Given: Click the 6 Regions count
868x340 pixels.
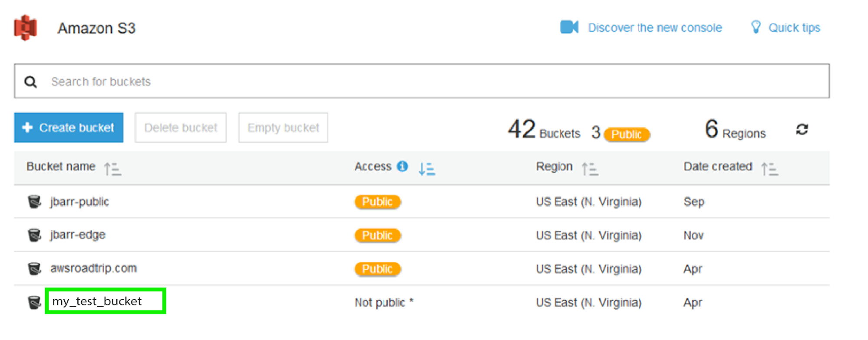Looking at the screenshot, I should click(x=735, y=130).
